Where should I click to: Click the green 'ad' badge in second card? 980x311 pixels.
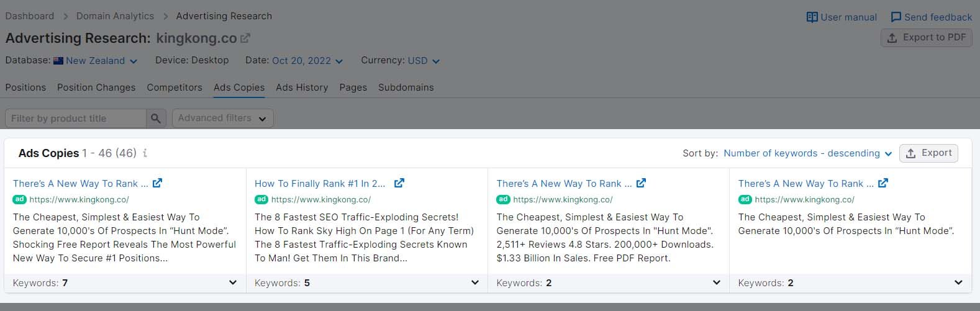pos(261,199)
